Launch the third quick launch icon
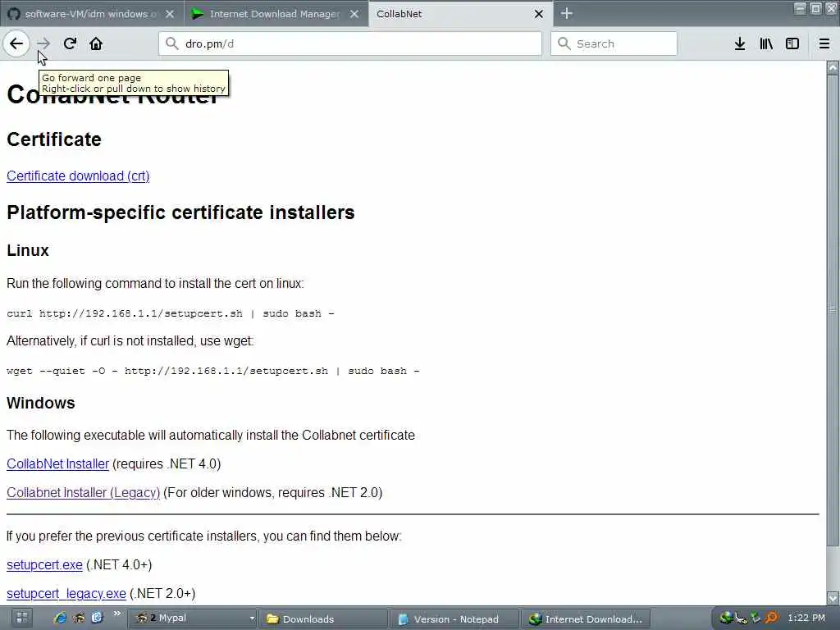This screenshot has width=840, height=630. click(97, 619)
